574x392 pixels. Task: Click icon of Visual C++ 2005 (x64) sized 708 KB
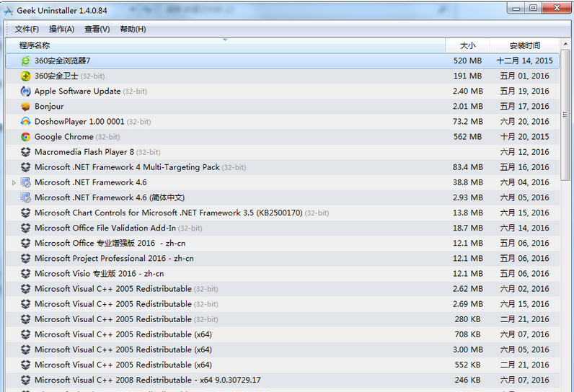(26, 334)
